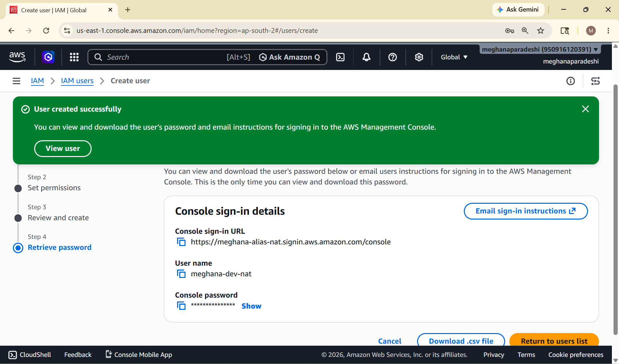
Task: Click the IAM breadcrumb link
Action: [37, 81]
